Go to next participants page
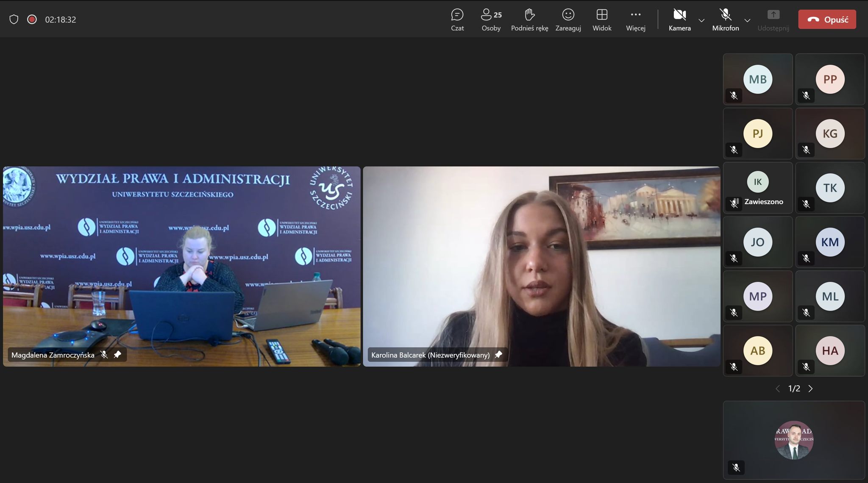 pyautogui.click(x=810, y=389)
